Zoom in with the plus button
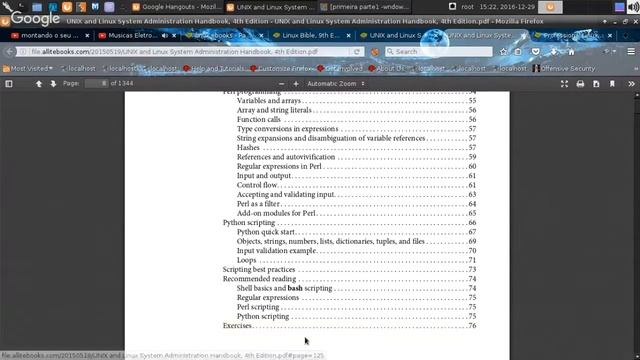 296,84
